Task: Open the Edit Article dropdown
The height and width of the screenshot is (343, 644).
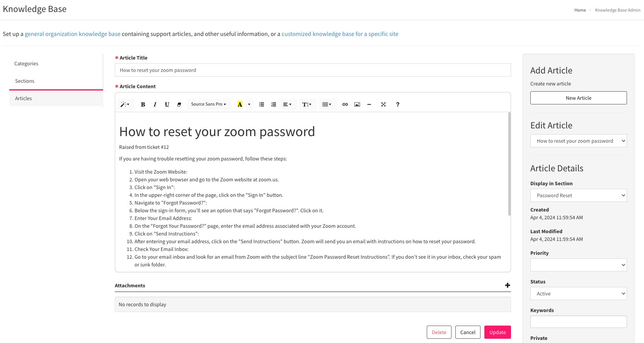Action: coord(579,141)
